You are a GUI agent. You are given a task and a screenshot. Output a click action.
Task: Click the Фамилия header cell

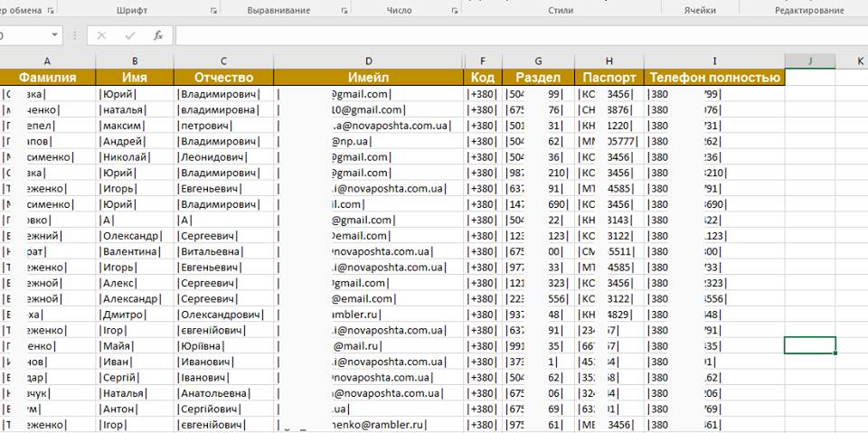[48, 78]
